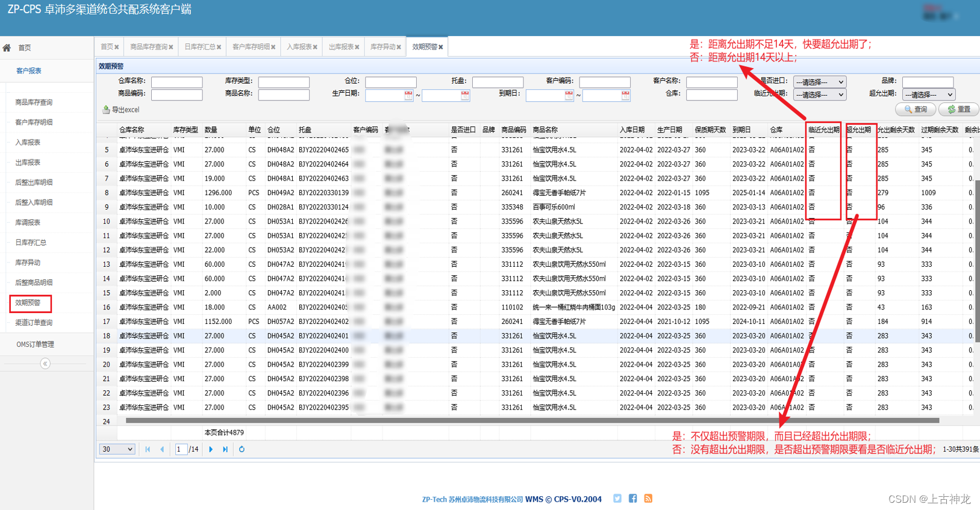The height and width of the screenshot is (510, 980).
Task: Sort by the 数量 column header
Action: pyautogui.click(x=211, y=130)
